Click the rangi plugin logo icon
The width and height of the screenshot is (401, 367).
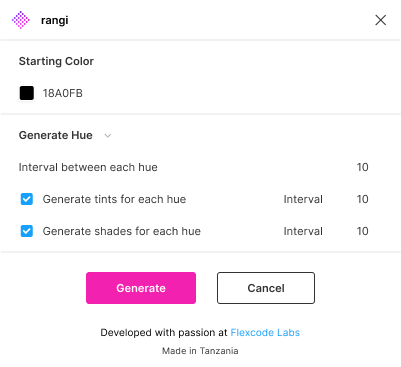[21, 20]
